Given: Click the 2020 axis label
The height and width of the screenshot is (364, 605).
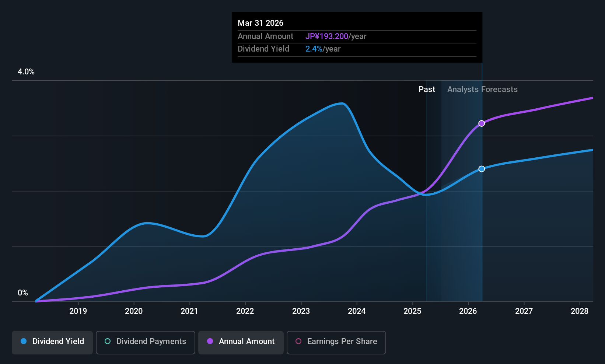Looking at the screenshot, I should (x=134, y=311).
